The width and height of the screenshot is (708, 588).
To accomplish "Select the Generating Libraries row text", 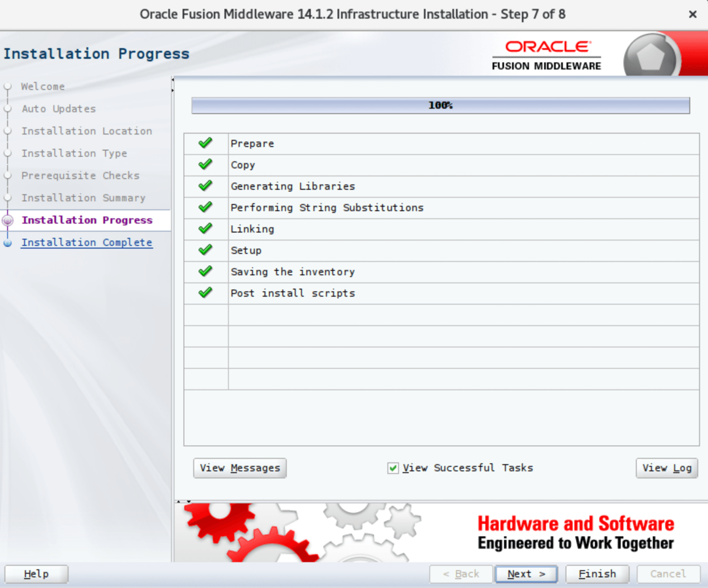I will tap(293, 186).
